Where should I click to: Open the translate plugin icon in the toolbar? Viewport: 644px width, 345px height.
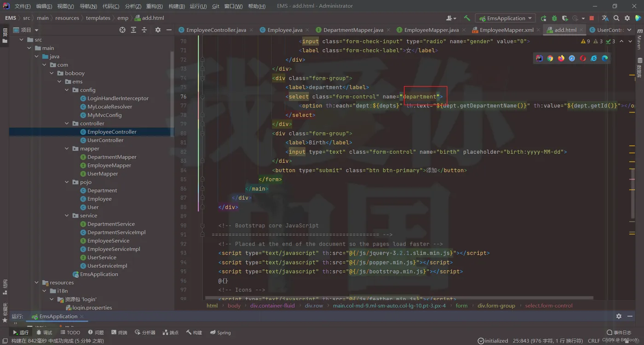pos(605,18)
